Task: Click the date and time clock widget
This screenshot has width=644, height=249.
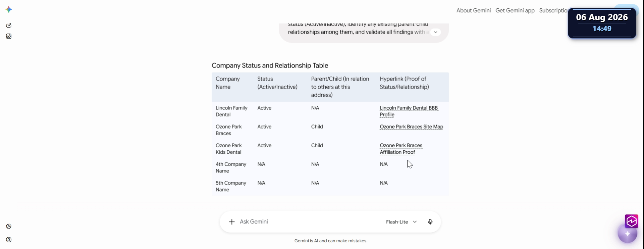Action: point(602,23)
